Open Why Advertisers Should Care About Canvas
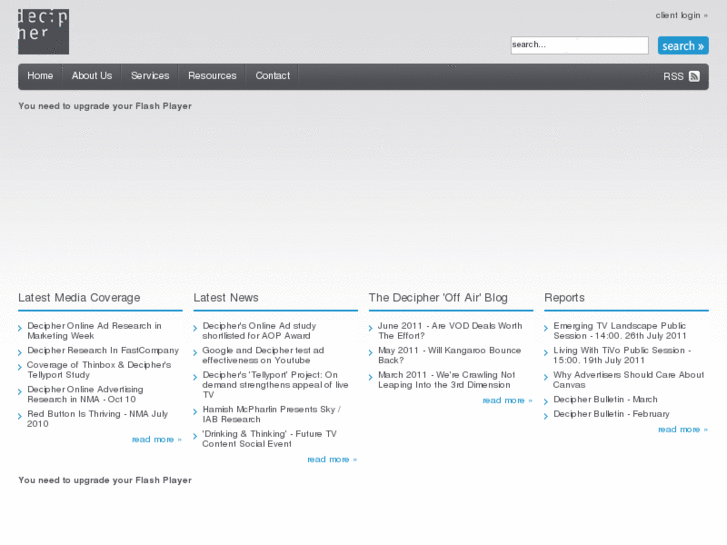This screenshot has width=727, height=545. tap(628, 380)
